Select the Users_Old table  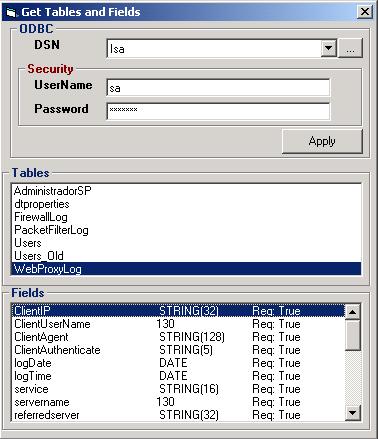click(186, 256)
